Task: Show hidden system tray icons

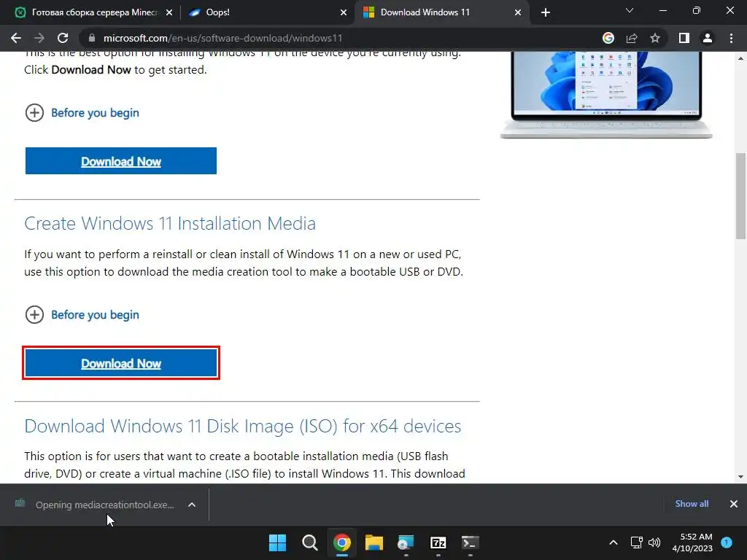Action: (x=614, y=542)
